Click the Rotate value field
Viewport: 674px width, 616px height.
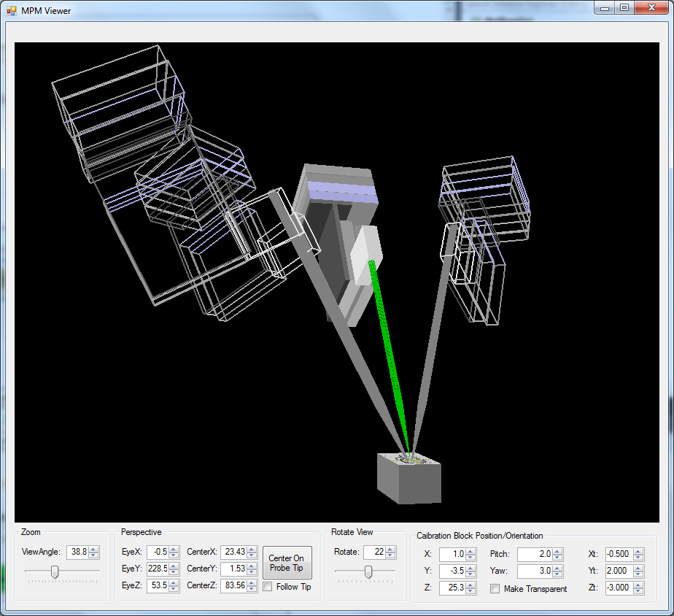click(374, 552)
